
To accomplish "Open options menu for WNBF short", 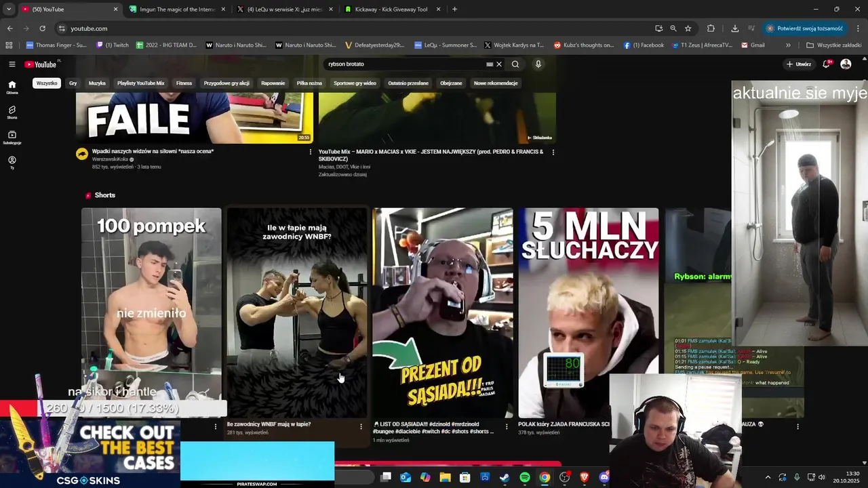I will pyautogui.click(x=361, y=427).
